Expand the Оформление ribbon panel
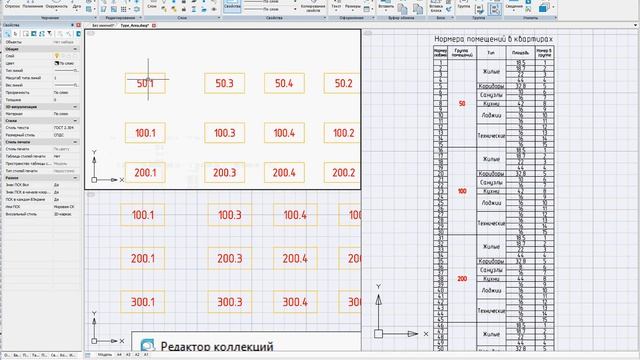The image size is (640, 360). [x=373, y=18]
